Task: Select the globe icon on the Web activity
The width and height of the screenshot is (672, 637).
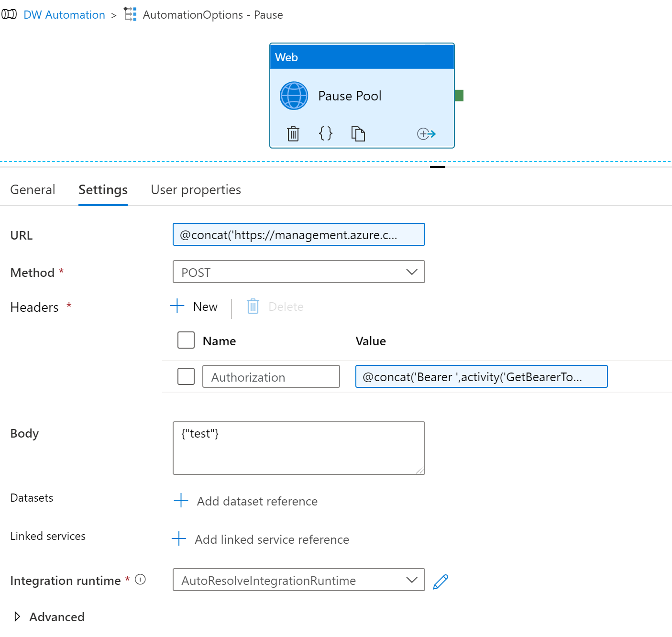Action: (293, 95)
